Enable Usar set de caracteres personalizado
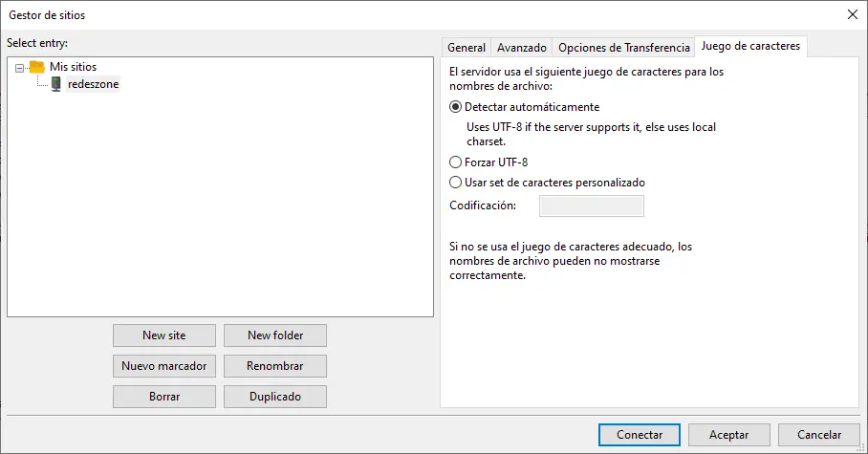Screen dimensions: 868x454 [x=455, y=183]
